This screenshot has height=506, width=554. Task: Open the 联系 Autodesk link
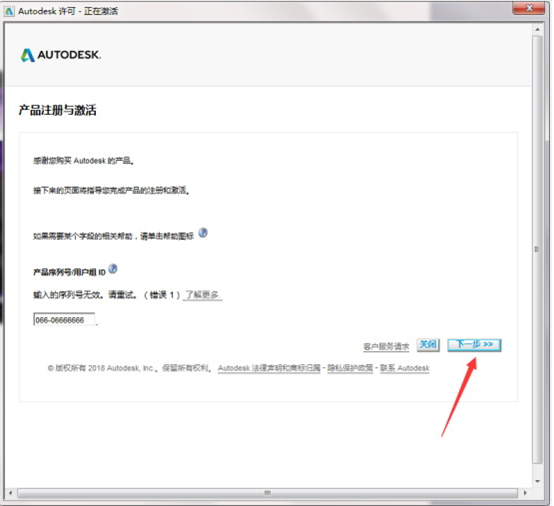click(405, 368)
